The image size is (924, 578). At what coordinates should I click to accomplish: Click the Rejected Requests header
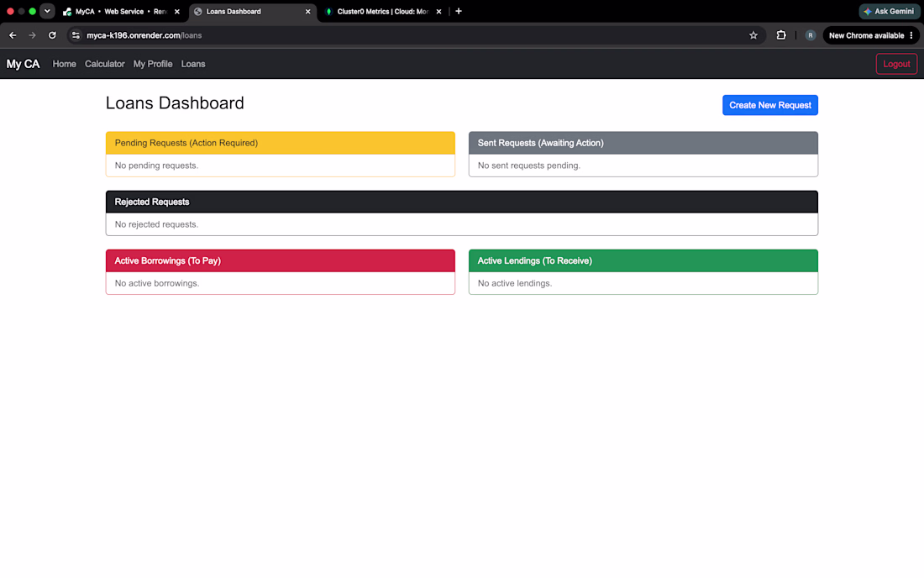(462, 202)
